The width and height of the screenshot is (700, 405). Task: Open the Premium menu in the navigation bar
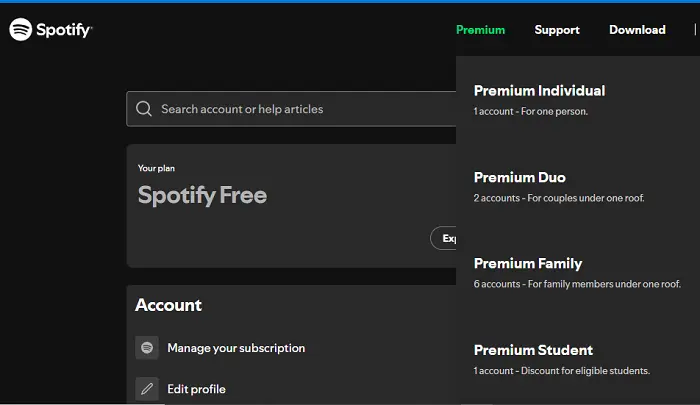click(480, 30)
